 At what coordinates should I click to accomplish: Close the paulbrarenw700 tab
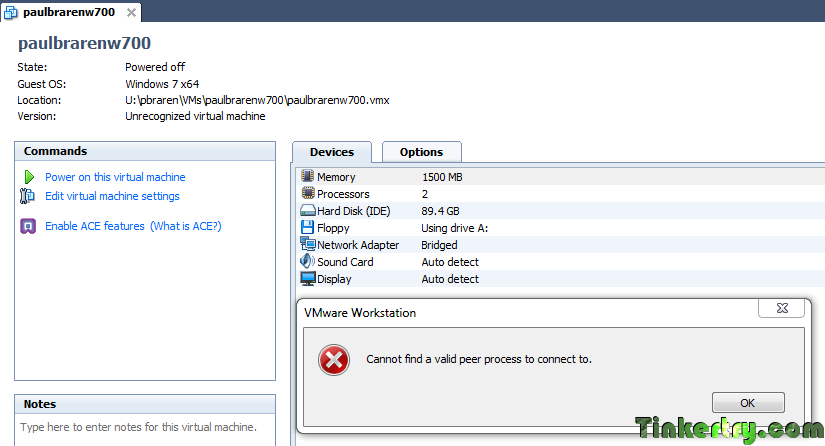point(131,13)
